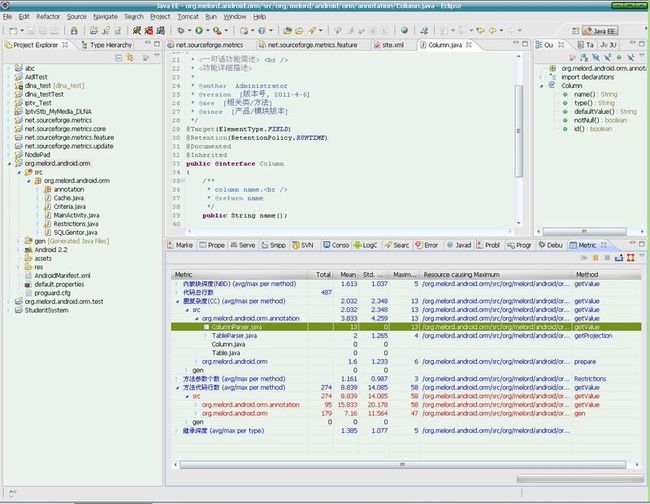
Task: Select net.sourceforge.metrics.core project
Action: [65, 129]
